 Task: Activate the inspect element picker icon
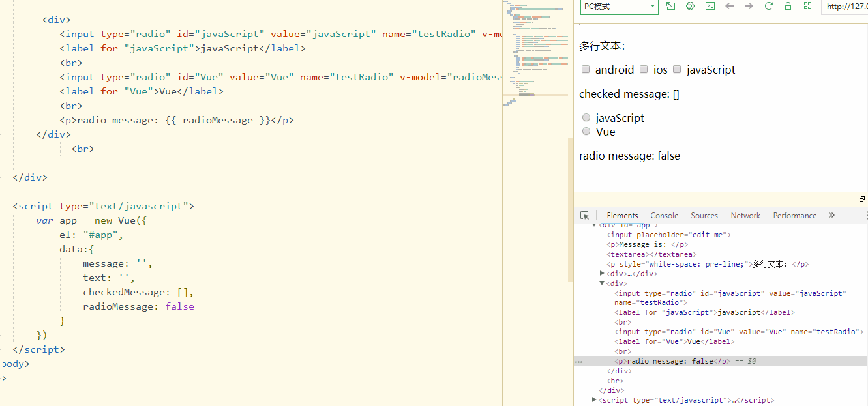[585, 216]
